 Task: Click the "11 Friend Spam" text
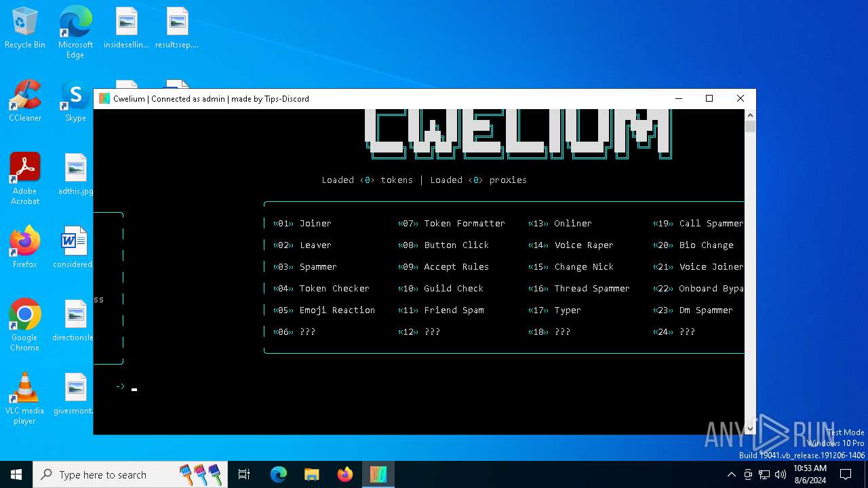441,310
